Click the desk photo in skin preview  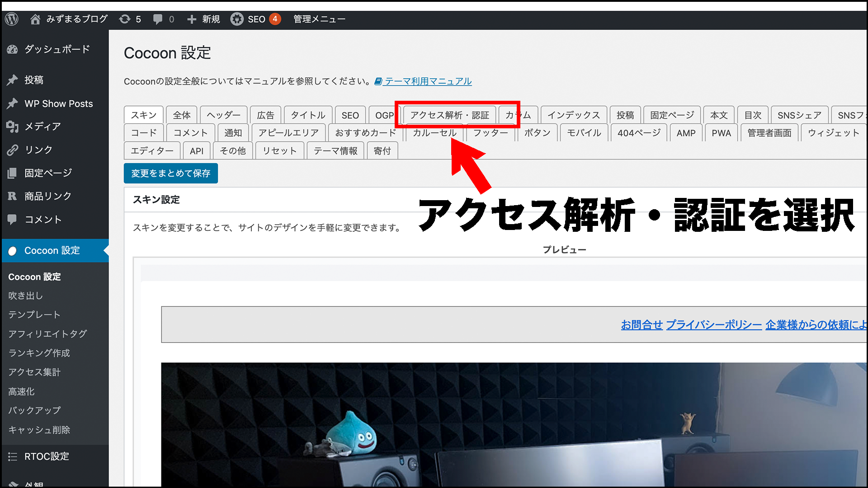point(514,425)
